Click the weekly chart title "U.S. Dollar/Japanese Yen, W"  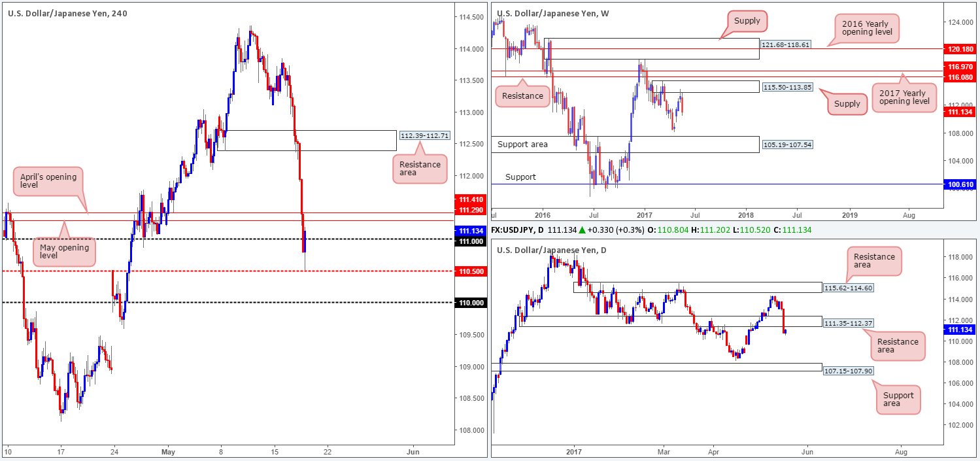pyautogui.click(x=554, y=11)
